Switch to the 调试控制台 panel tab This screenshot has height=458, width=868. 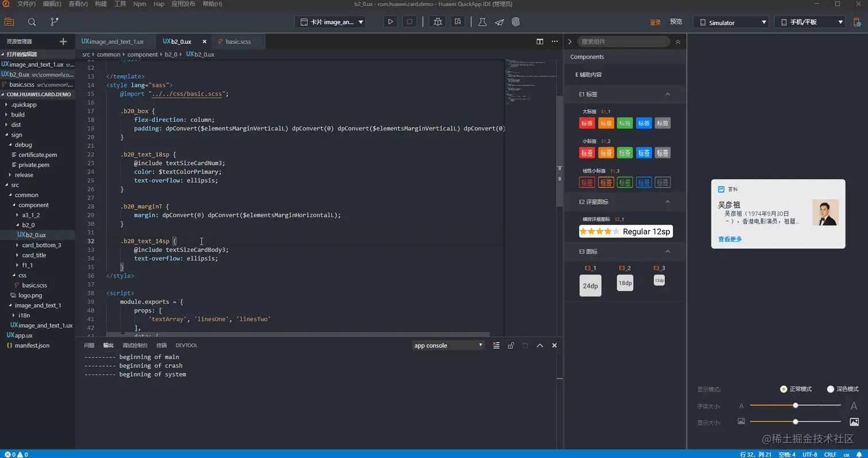click(x=135, y=345)
